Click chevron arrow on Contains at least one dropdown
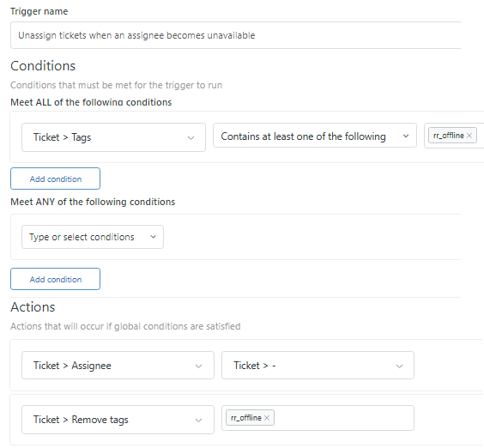484x448 pixels. click(406, 136)
